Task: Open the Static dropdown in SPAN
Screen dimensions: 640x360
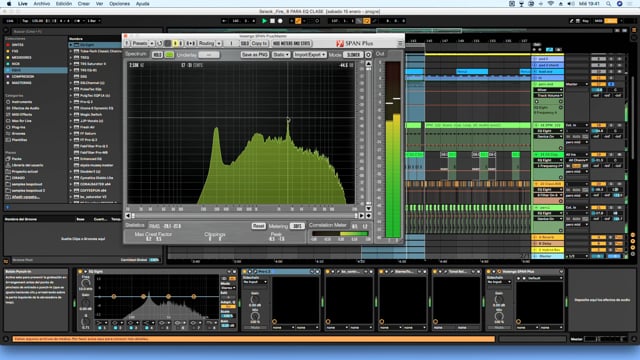Action: pyautogui.click(x=281, y=55)
